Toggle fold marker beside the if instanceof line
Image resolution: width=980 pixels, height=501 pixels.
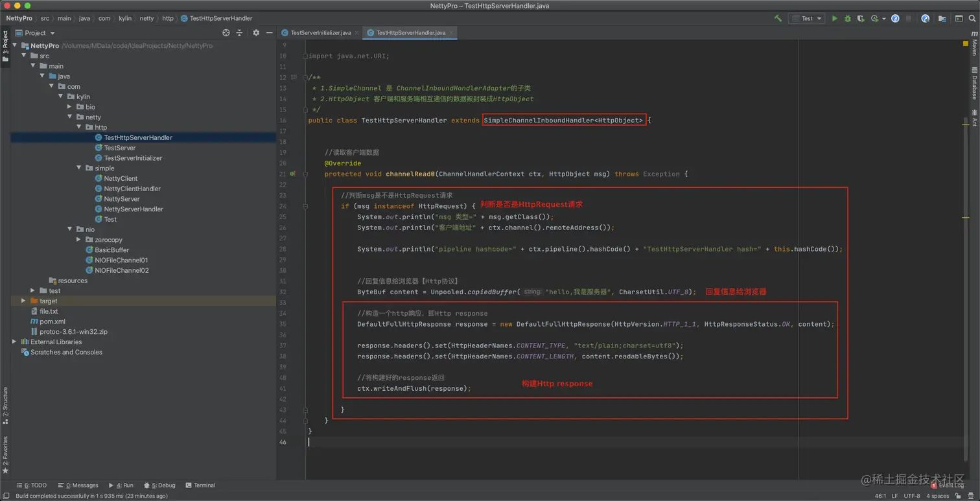point(305,206)
